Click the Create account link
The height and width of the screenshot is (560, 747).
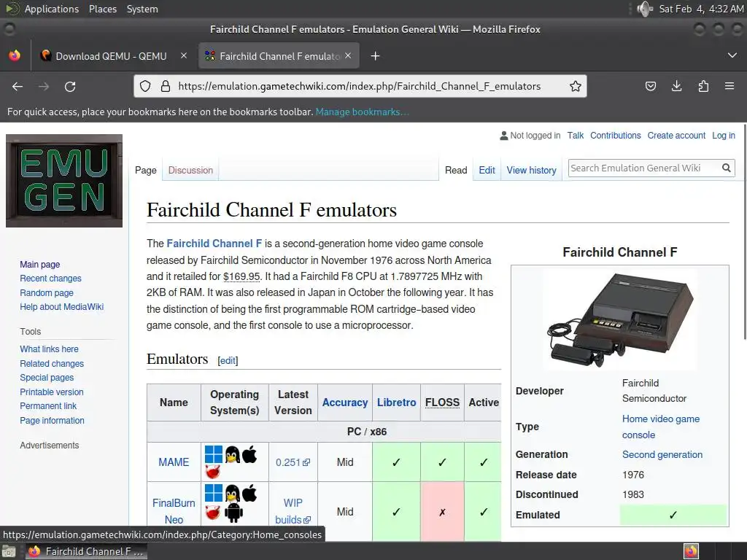(x=676, y=135)
